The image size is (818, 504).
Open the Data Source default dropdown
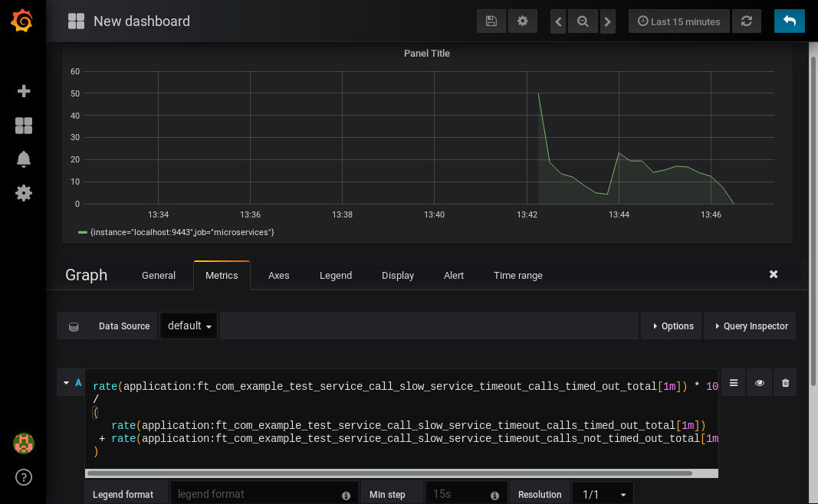[189, 326]
